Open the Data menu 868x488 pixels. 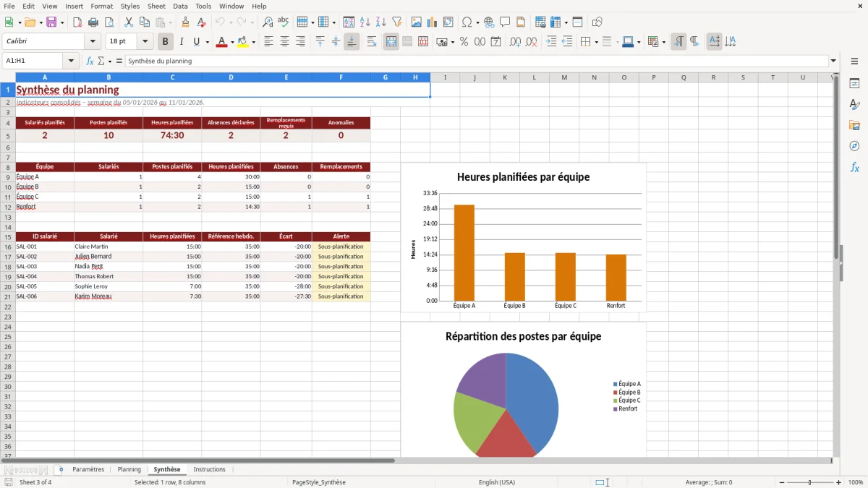pos(180,6)
